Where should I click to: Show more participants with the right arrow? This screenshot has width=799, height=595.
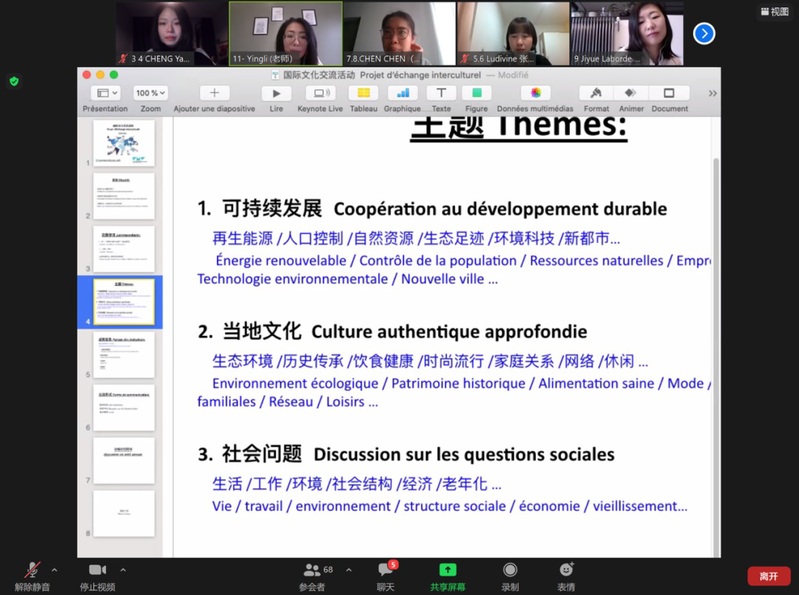(704, 33)
